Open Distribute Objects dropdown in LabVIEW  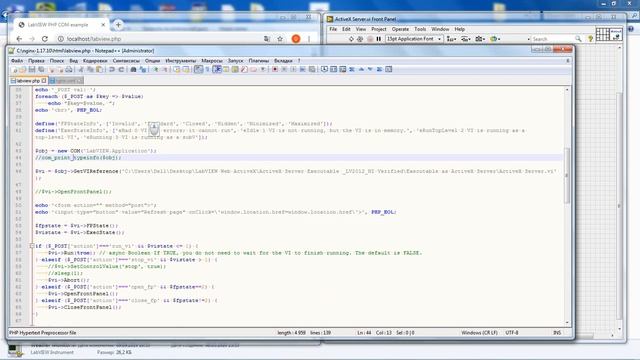466,39
